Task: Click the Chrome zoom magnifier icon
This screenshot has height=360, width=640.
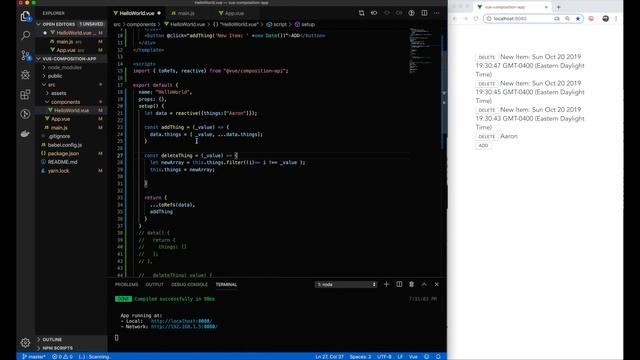Action: point(567,18)
